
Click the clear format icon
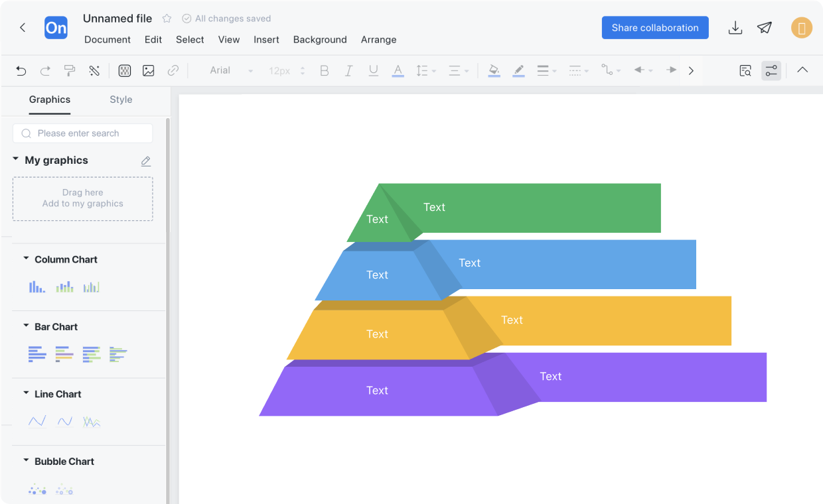coord(94,70)
